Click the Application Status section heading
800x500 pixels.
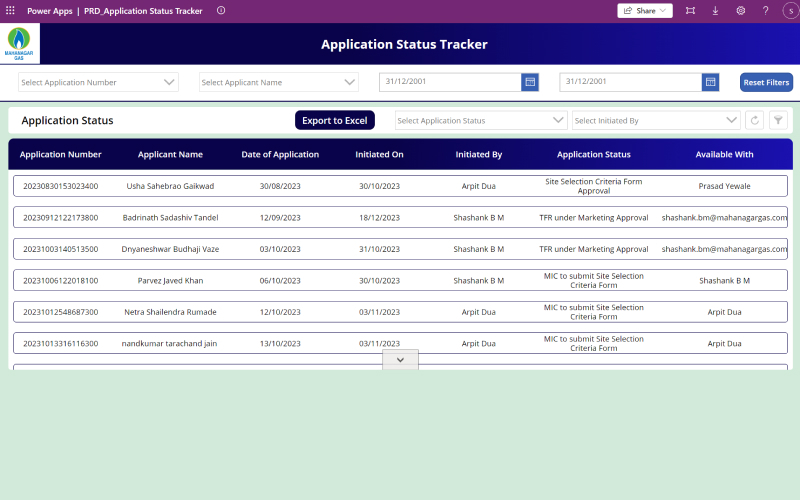click(67, 121)
